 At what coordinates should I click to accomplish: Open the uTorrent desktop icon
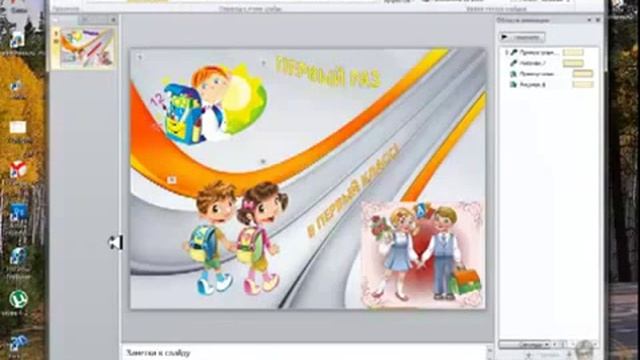(x=18, y=300)
